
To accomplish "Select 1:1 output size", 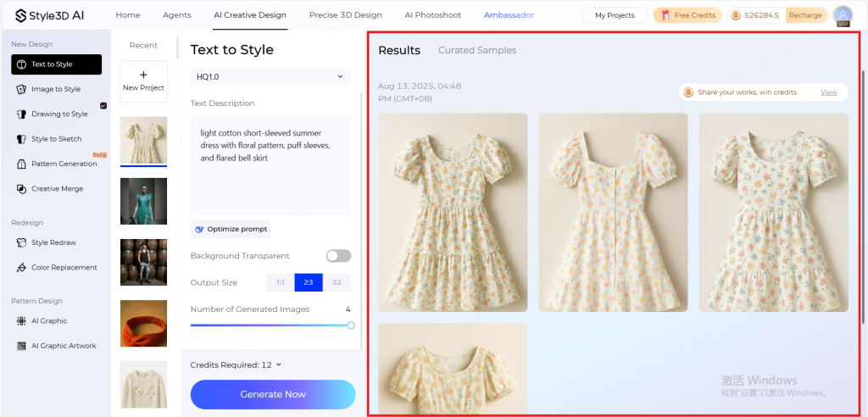I will click(280, 282).
